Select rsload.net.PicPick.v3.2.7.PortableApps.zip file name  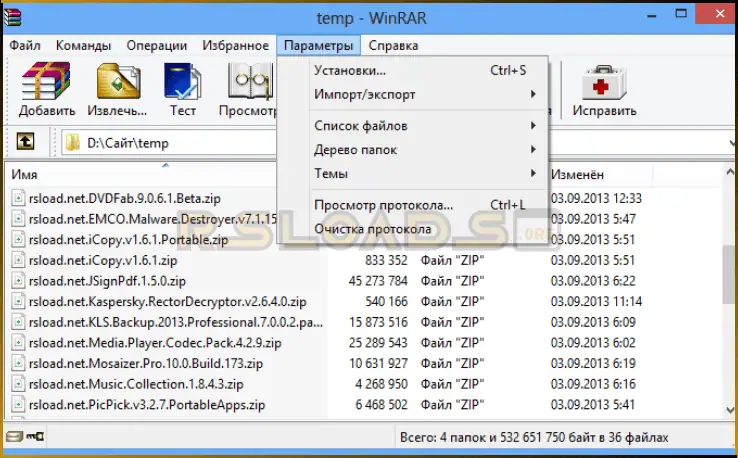[x=147, y=405]
